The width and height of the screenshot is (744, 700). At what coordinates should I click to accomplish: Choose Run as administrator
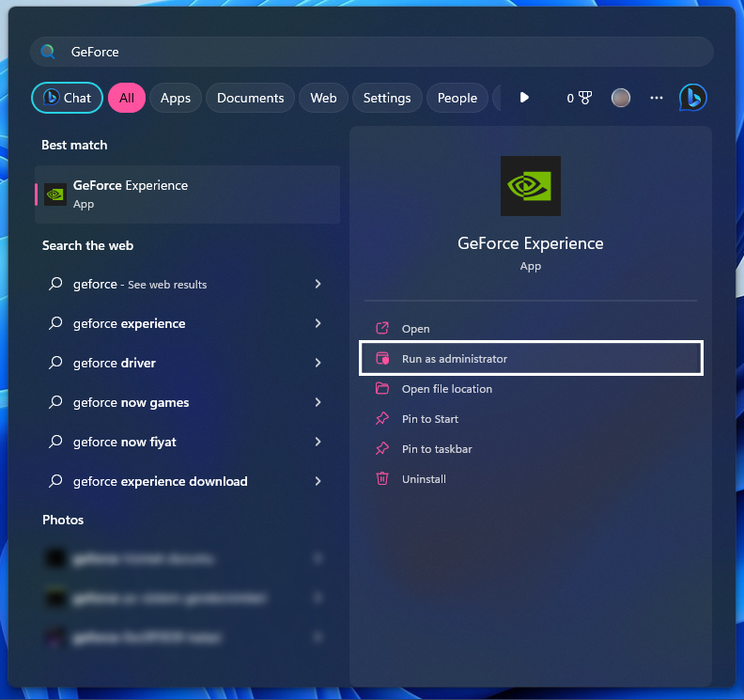coord(531,358)
